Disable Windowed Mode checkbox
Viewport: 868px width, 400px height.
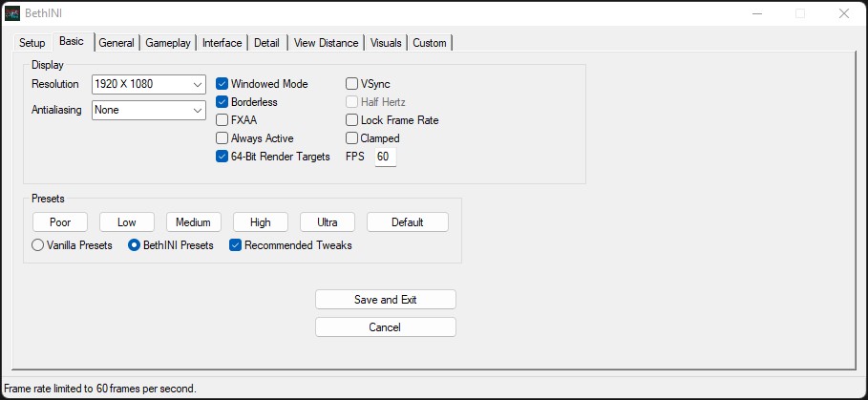pyautogui.click(x=222, y=84)
